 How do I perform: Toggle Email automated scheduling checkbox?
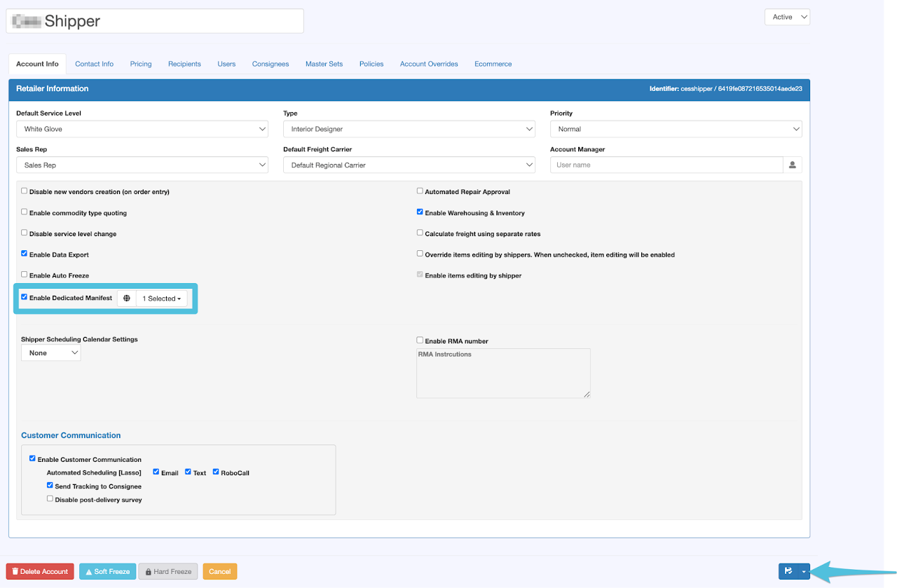156,472
